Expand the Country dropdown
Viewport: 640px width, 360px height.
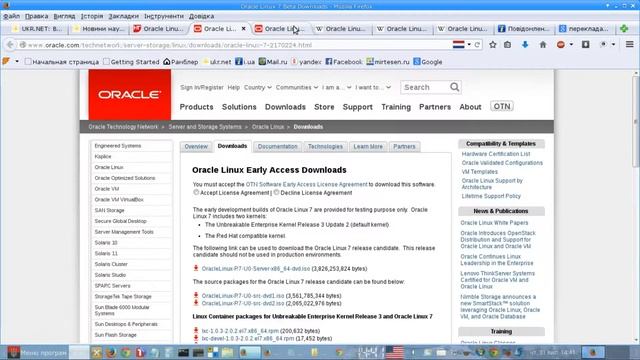(258, 87)
